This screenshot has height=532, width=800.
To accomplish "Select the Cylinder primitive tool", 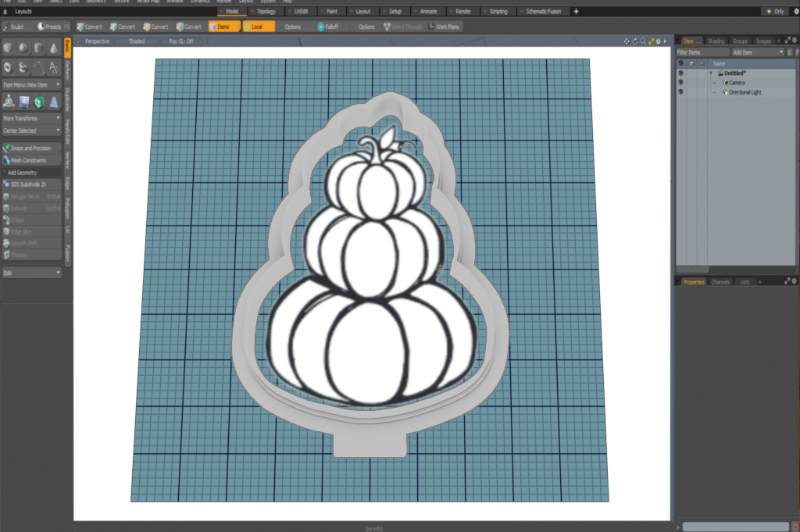I will pos(39,48).
